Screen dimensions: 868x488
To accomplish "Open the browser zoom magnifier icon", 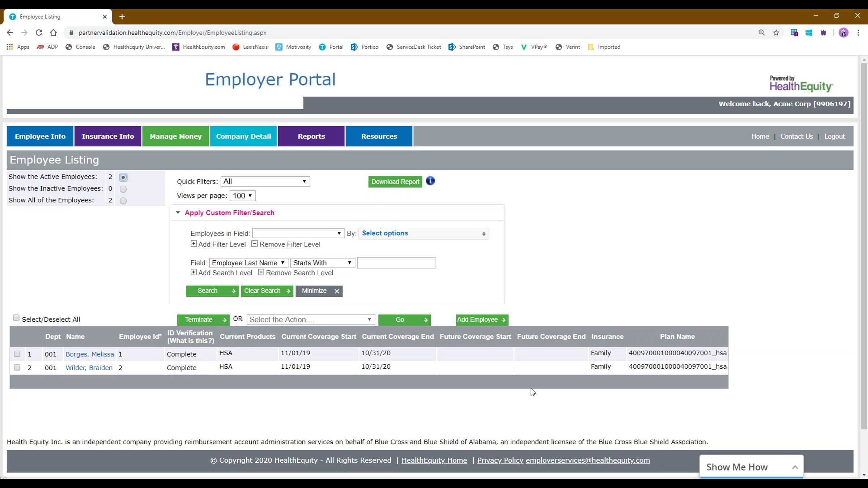I will point(762,33).
